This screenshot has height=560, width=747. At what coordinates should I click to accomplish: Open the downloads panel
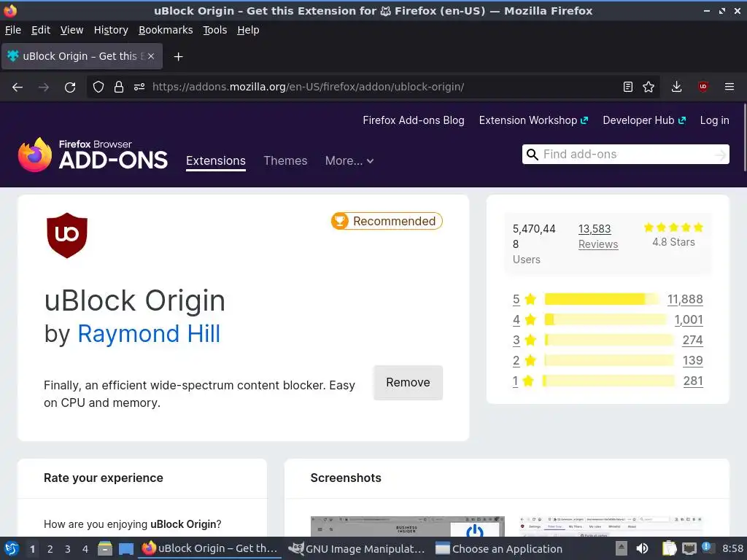click(676, 87)
